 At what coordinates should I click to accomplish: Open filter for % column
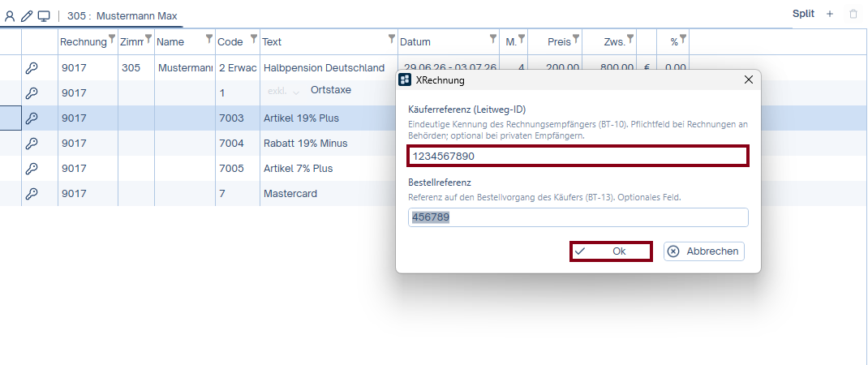683,38
